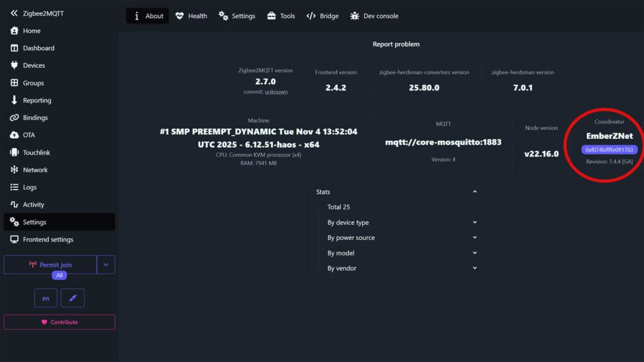Screen dimensions: 644x362
Task: Open the OTA updates page
Action: coord(28,134)
